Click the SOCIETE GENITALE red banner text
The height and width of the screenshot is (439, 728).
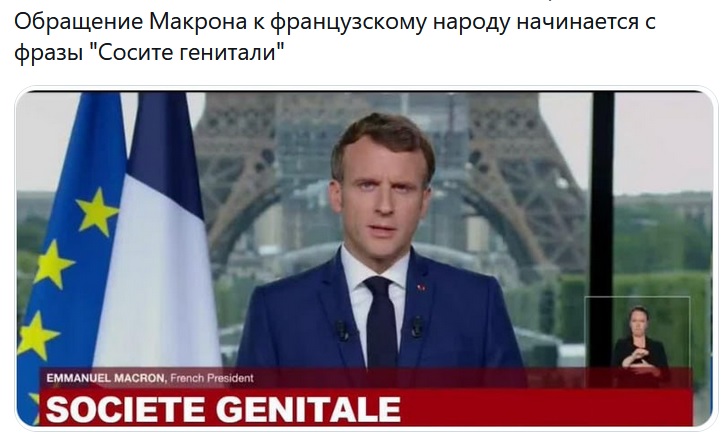[223, 409]
